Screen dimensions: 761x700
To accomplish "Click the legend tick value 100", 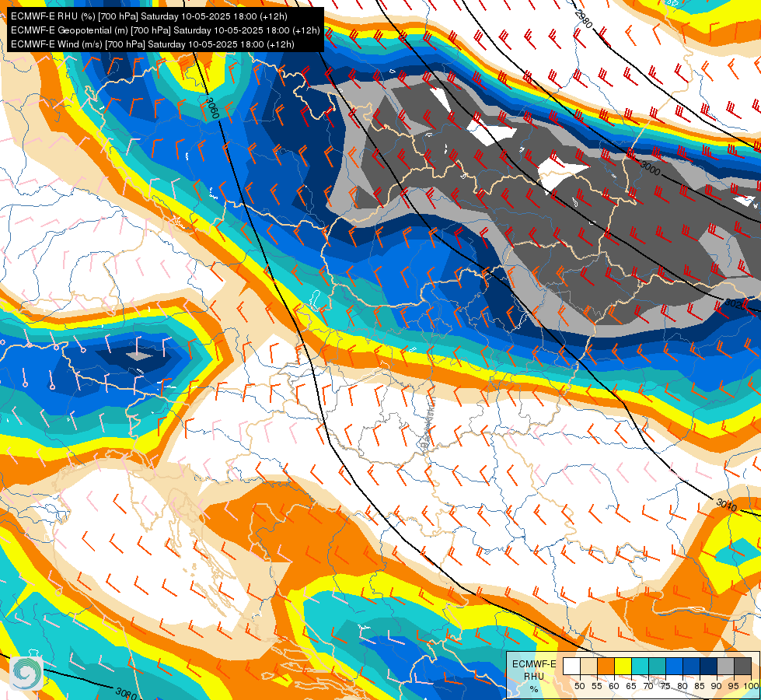I will 752,686.
